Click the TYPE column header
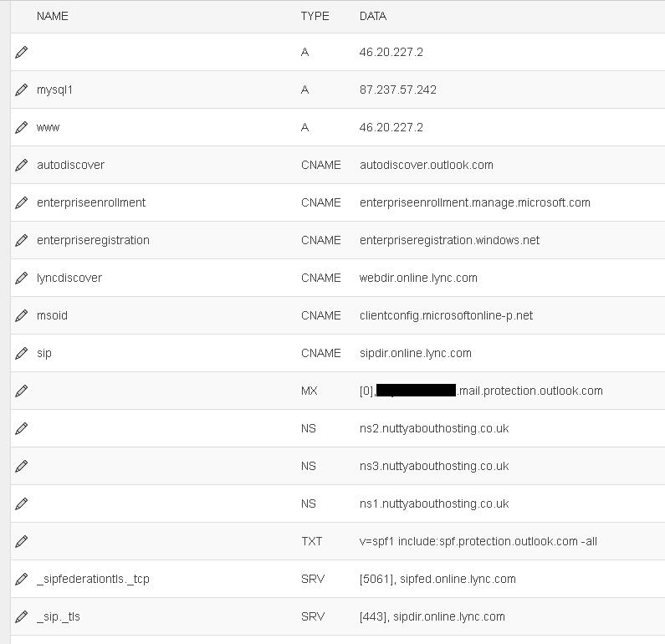The width and height of the screenshot is (665, 644). pyautogui.click(x=315, y=16)
